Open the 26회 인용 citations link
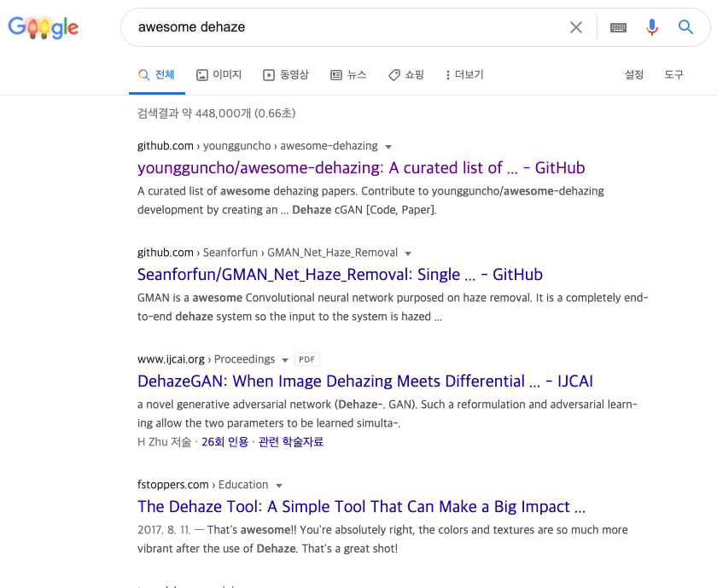This screenshot has height=588, width=717. tap(224, 442)
